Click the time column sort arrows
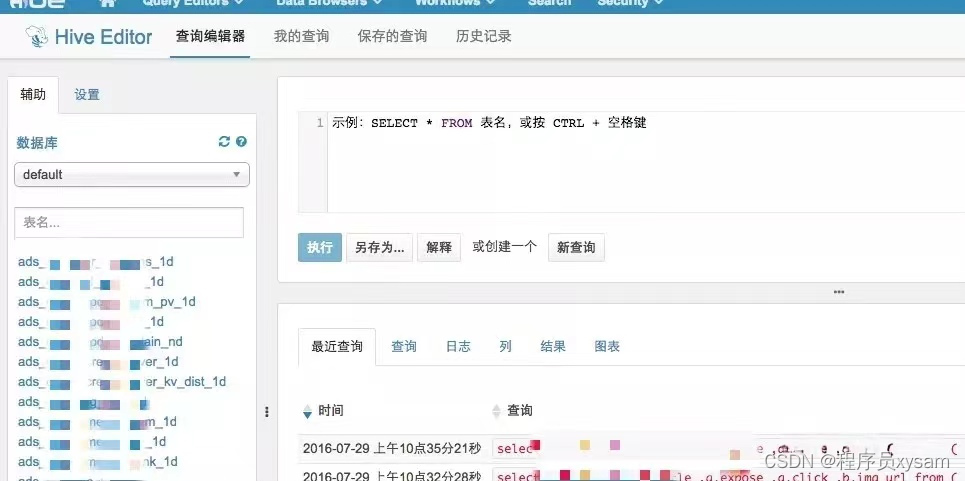This screenshot has height=481, width=965. 308,411
